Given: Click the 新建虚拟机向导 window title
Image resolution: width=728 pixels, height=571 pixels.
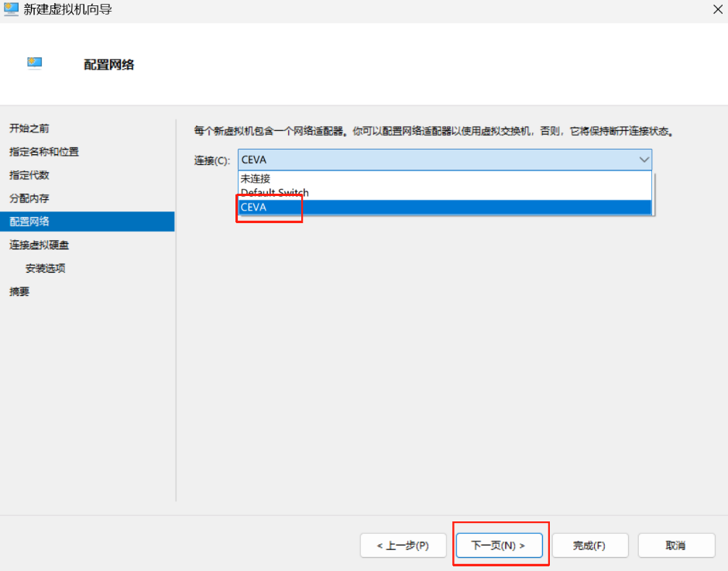Looking at the screenshot, I should (x=68, y=9).
